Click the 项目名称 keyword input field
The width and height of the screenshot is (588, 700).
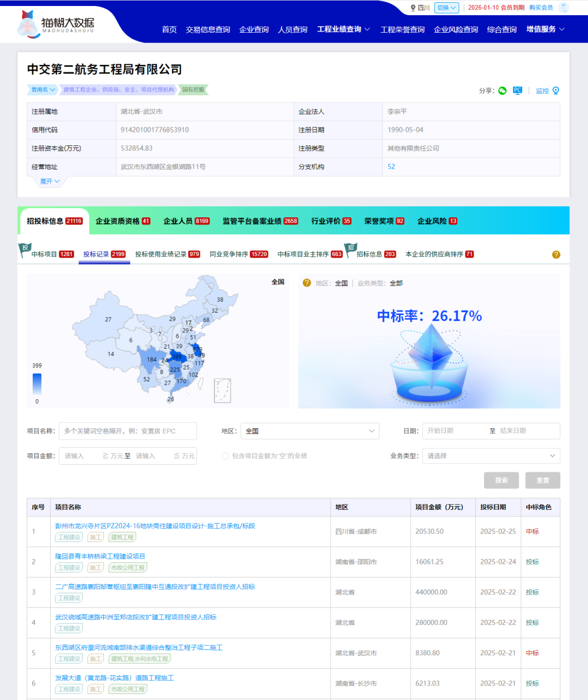tap(127, 431)
